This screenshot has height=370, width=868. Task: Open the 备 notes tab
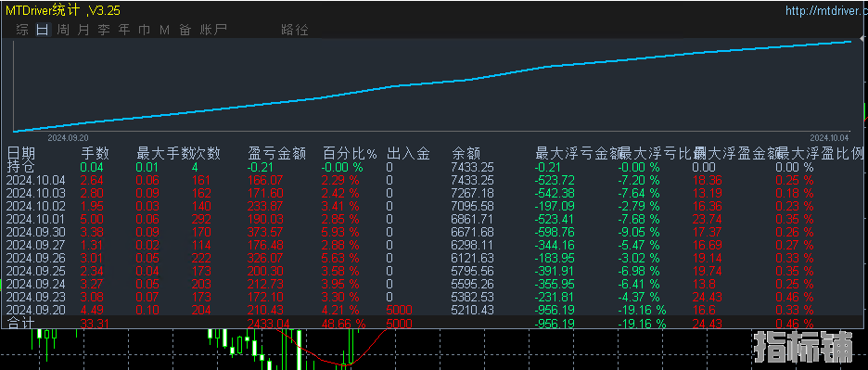[x=185, y=30]
